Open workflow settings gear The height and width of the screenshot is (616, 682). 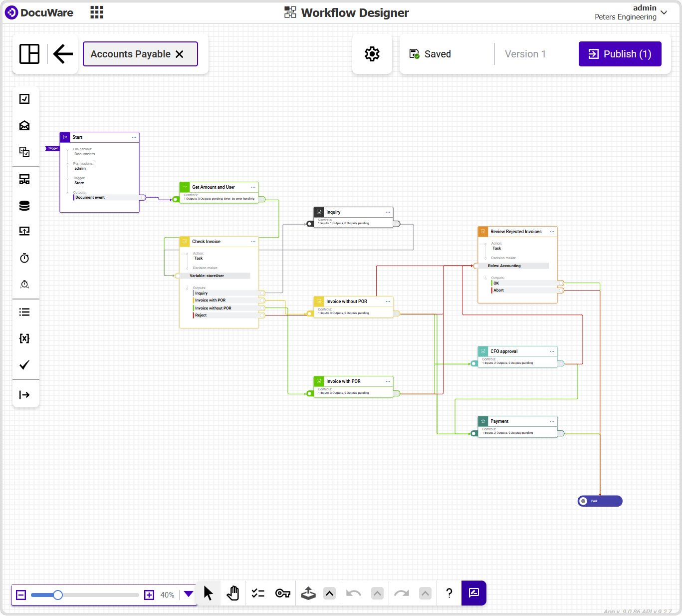tap(372, 54)
